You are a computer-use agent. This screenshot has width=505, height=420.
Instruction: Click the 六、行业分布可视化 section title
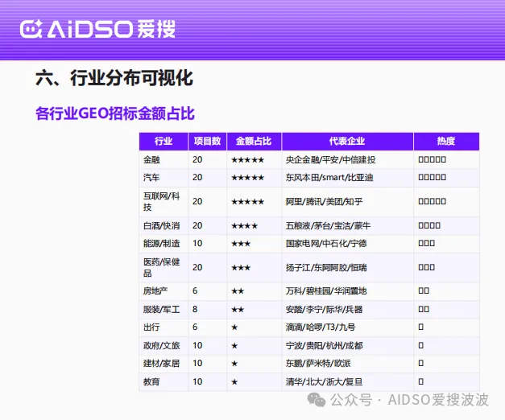coord(114,78)
